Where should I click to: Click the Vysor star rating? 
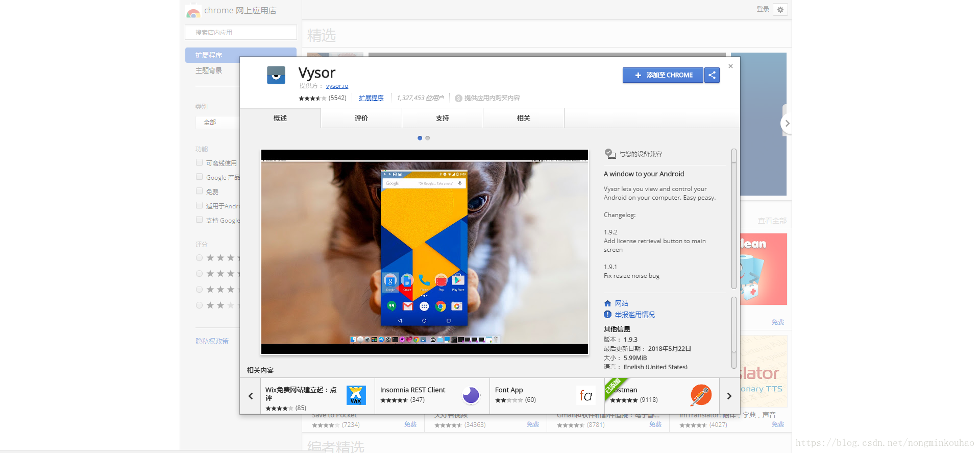312,98
